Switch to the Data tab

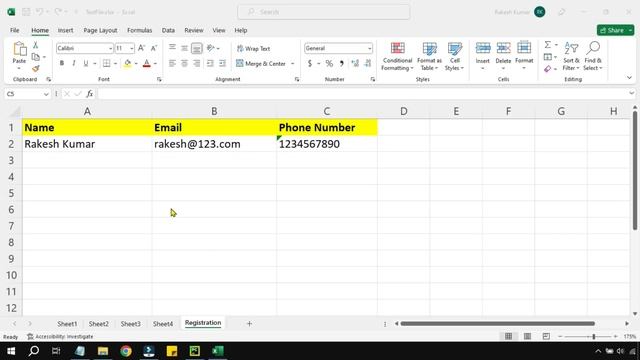(x=168, y=30)
